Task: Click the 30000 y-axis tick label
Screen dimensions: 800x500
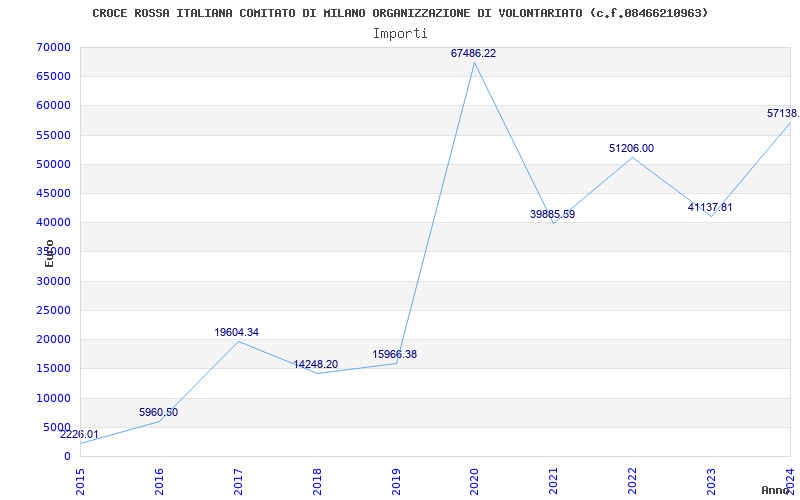Action: point(54,281)
